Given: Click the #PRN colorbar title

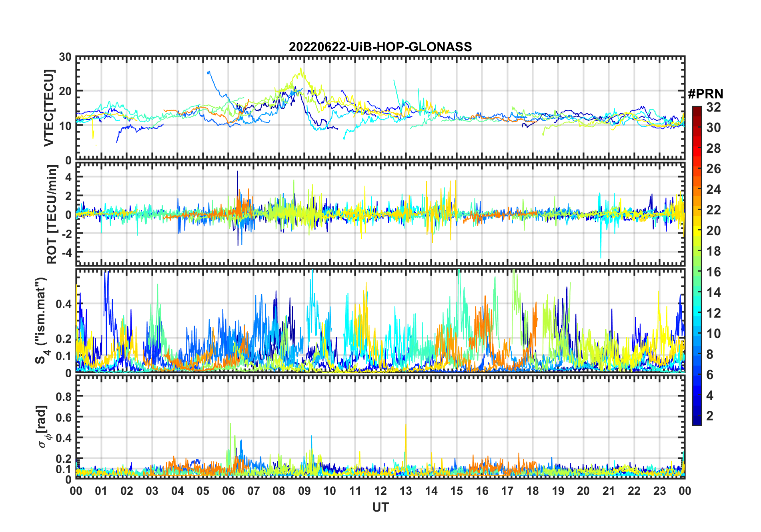Looking at the screenshot, I should [x=705, y=94].
